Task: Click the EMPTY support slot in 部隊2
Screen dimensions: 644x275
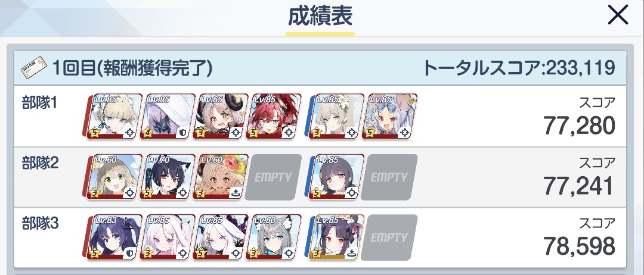Action: tap(389, 177)
